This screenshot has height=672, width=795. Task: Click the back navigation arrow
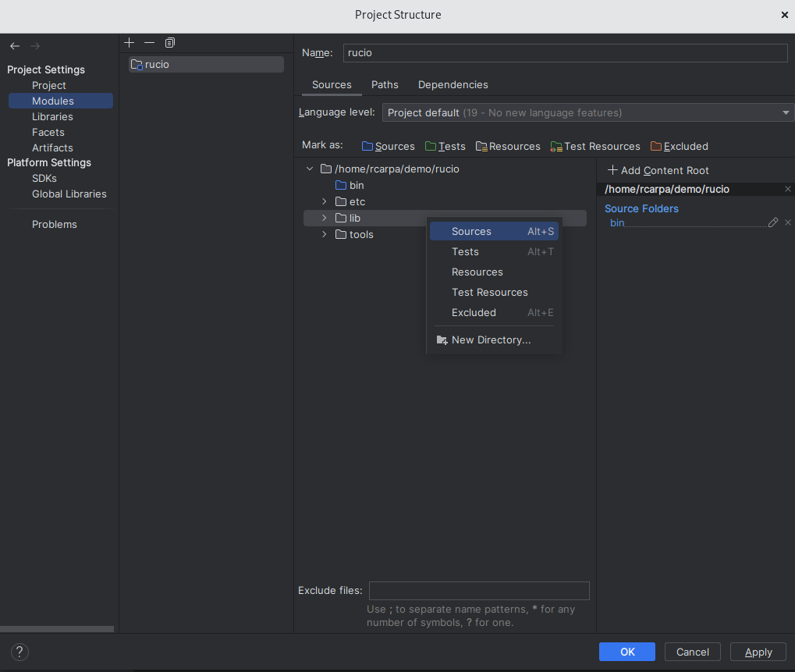tap(15, 46)
